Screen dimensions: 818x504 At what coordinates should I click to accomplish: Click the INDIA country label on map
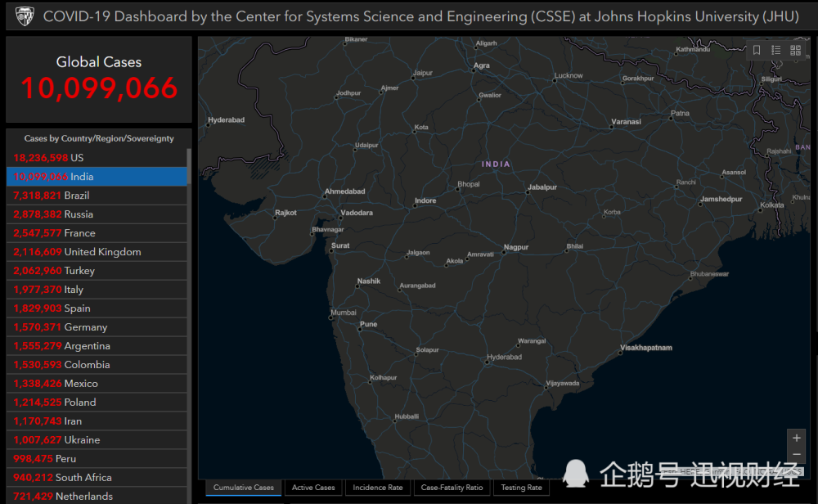(496, 164)
